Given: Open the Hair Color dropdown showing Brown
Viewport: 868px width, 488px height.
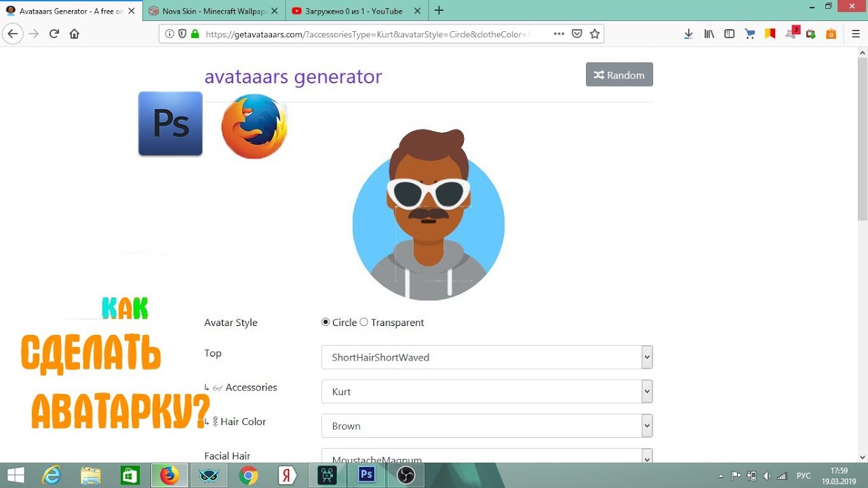Looking at the screenshot, I should (x=487, y=426).
